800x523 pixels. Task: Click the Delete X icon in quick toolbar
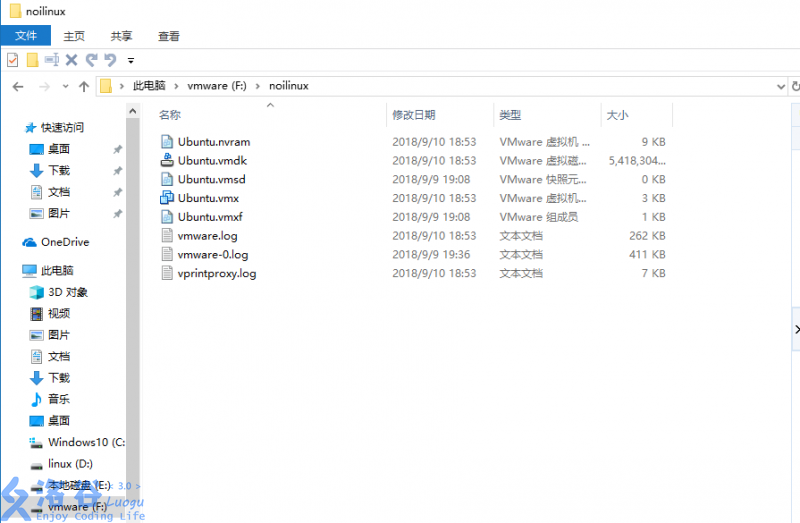pos(71,60)
